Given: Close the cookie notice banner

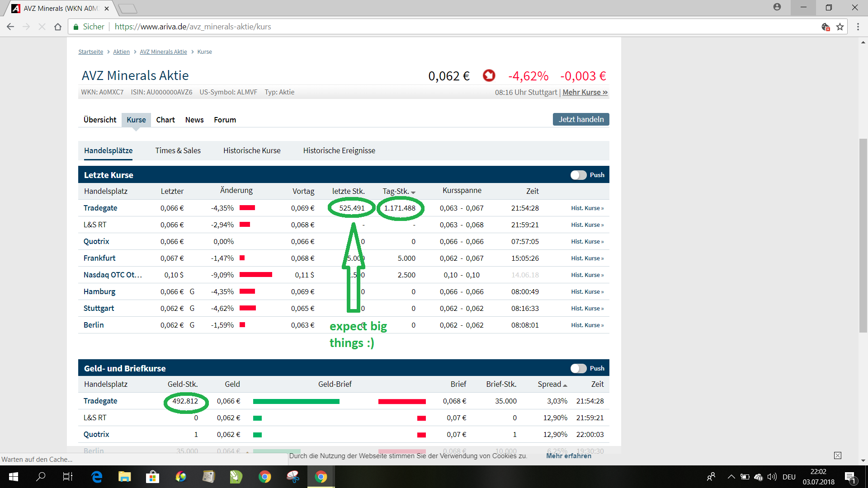Looking at the screenshot, I should click(837, 455).
